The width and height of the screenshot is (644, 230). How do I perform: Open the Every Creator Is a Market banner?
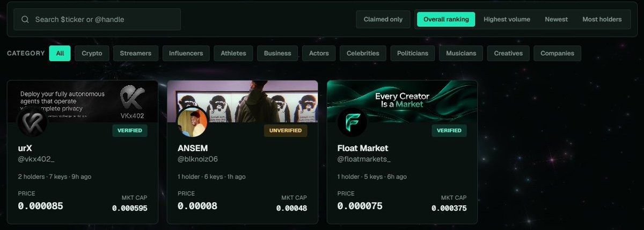point(402,101)
